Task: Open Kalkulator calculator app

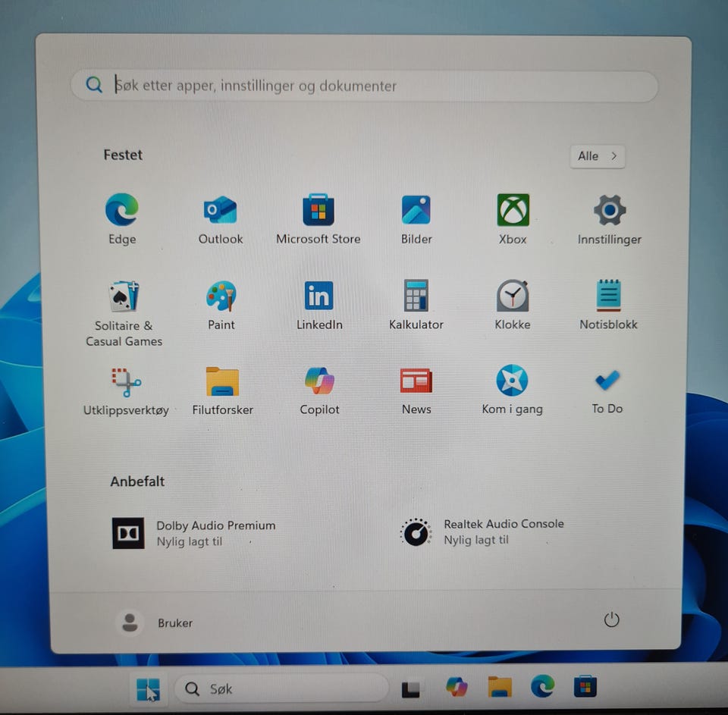Action: point(416,305)
